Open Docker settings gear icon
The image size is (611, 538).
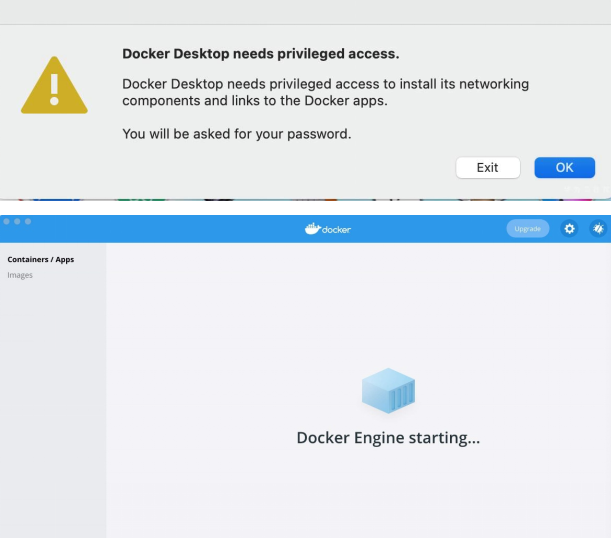pos(569,229)
